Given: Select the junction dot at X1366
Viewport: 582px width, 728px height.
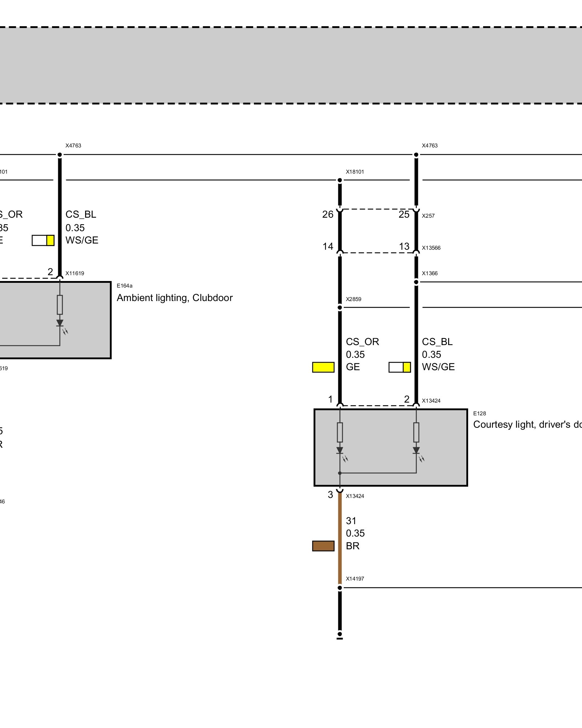Looking at the screenshot, I should click(416, 282).
